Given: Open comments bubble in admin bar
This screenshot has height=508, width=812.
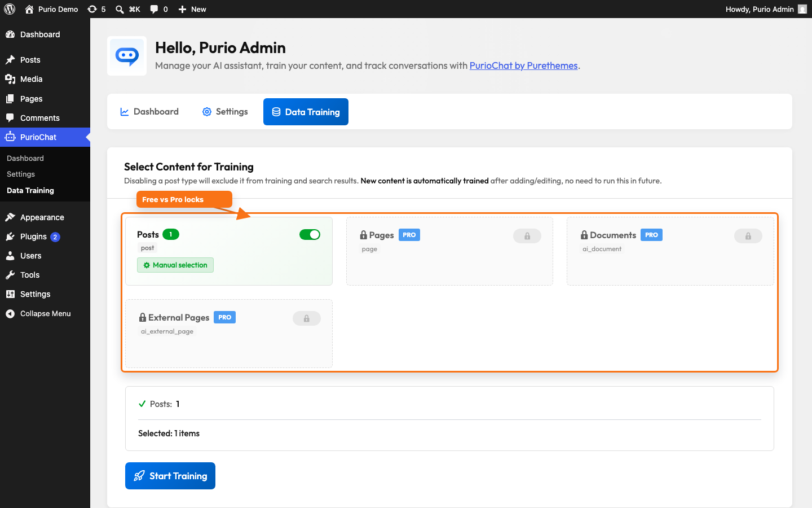Looking at the screenshot, I should 159,9.
